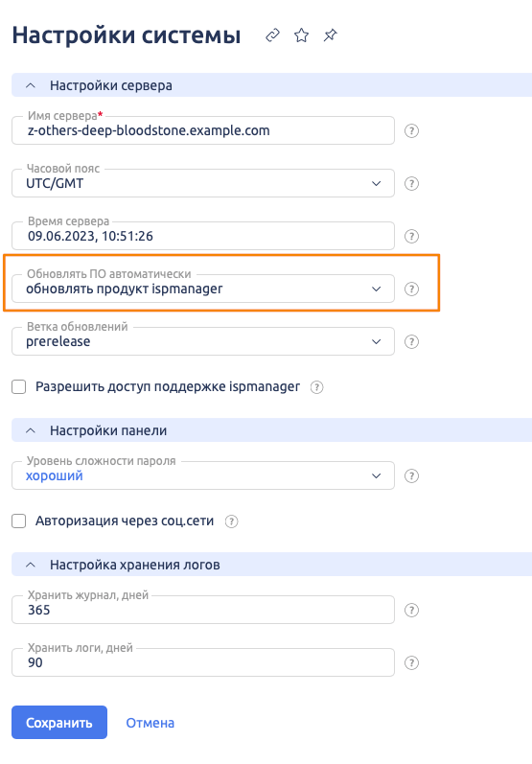Open help for Хранить журнал, дней
The width and height of the screenshot is (532, 764).
(411, 611)
